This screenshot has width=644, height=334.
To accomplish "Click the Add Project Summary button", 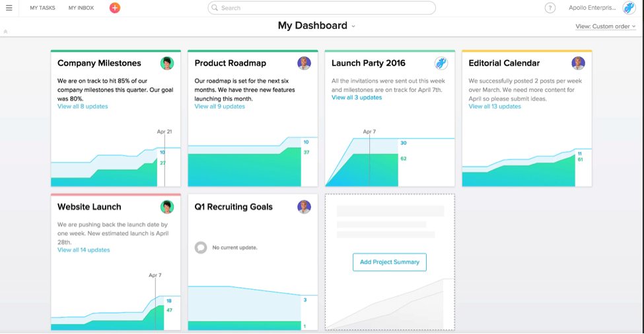I will (389, 262).
